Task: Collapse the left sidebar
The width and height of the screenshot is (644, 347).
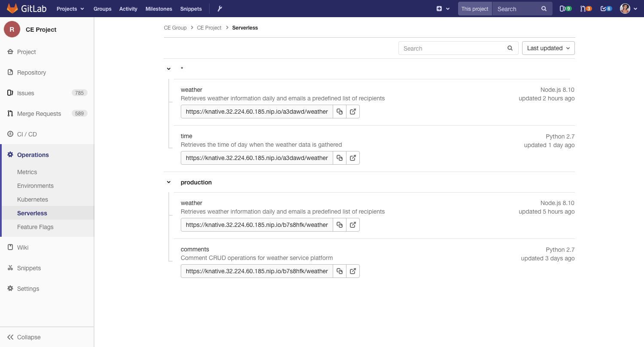Action: click(23, 337)
